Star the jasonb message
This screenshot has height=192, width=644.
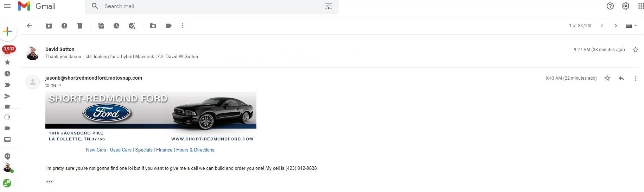607,78
